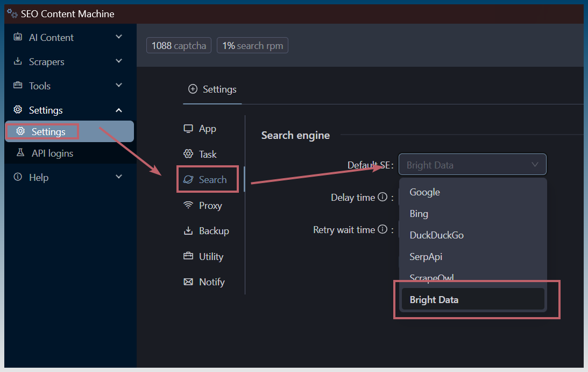
Task: Click the Proxy wifi icon
Action: point(188,205)
